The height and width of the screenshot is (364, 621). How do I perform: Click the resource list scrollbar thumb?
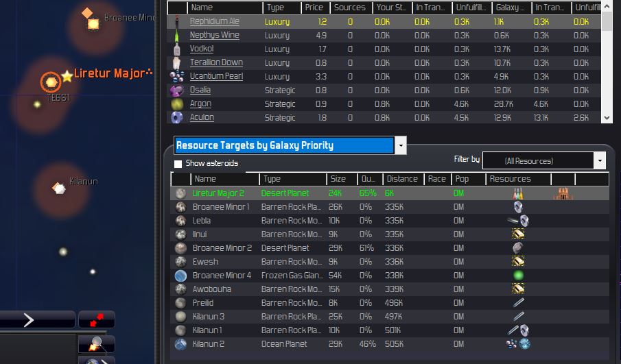tap(607, 21)
